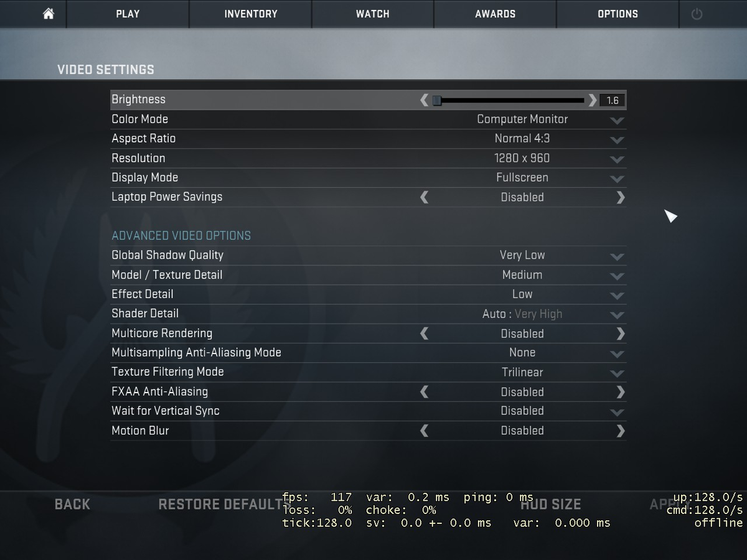Open the OPTIONS menu
Viewport: 747px width, 560px height.
[x=618, y=14]
